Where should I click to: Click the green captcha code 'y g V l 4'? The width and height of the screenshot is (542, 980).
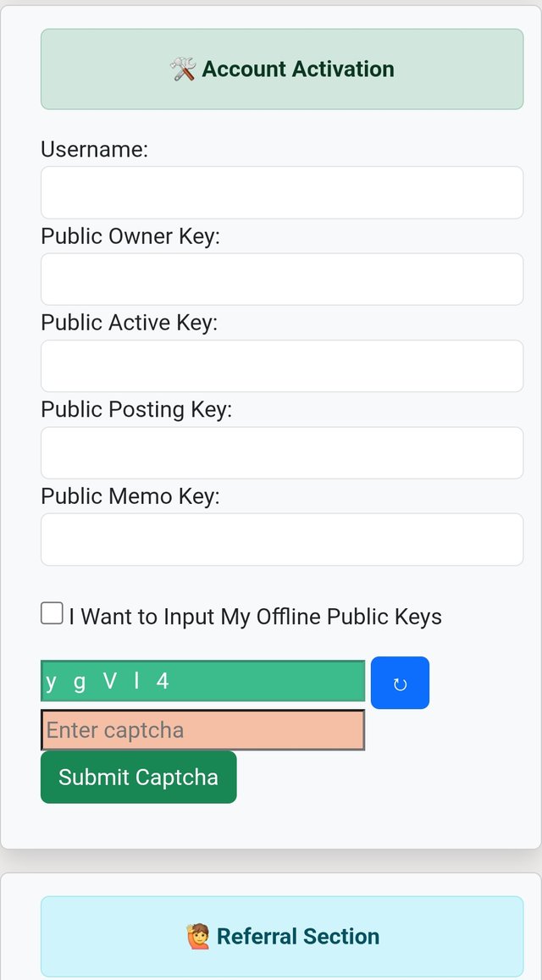pos(202,681)
